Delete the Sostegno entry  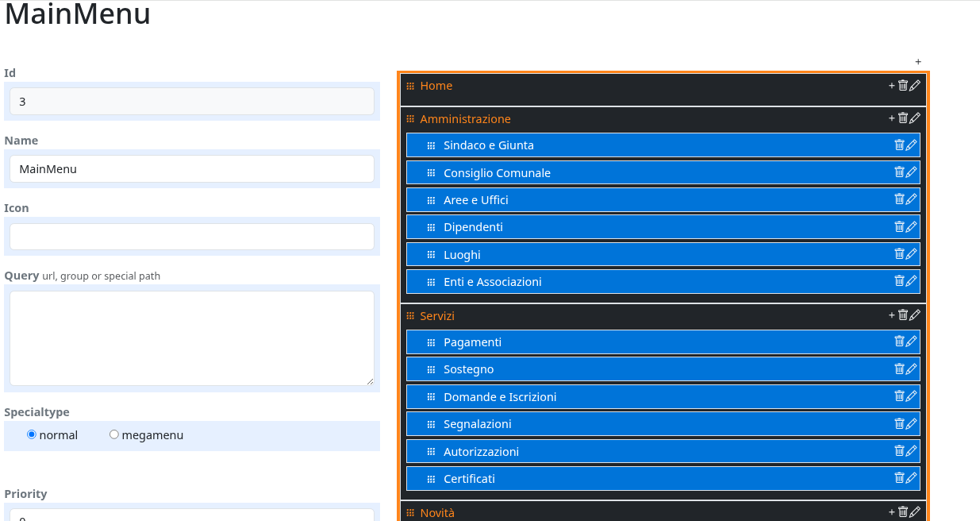tap(900, 369)
